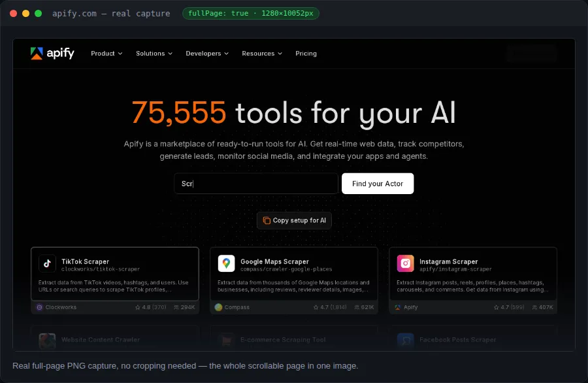Click the Website Content Crawler card title
This screenshot has width=588, height=383.
coord(101,340)
